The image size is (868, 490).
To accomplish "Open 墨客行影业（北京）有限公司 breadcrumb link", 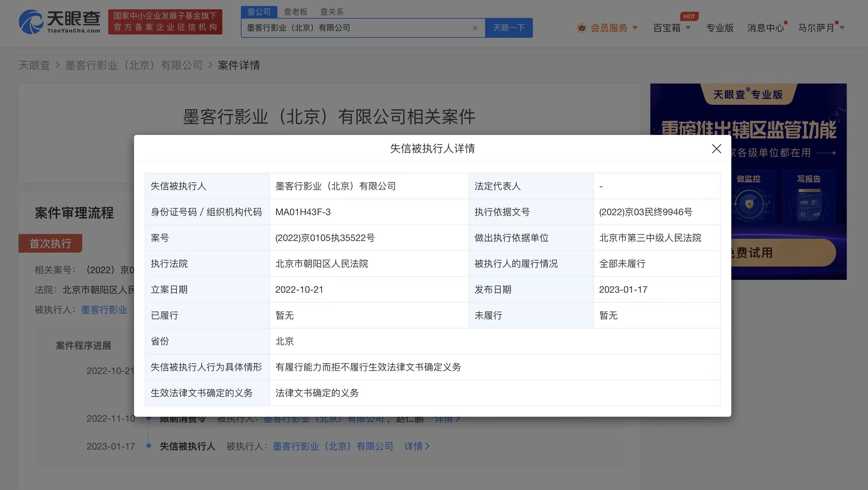I will click(134, 65).
